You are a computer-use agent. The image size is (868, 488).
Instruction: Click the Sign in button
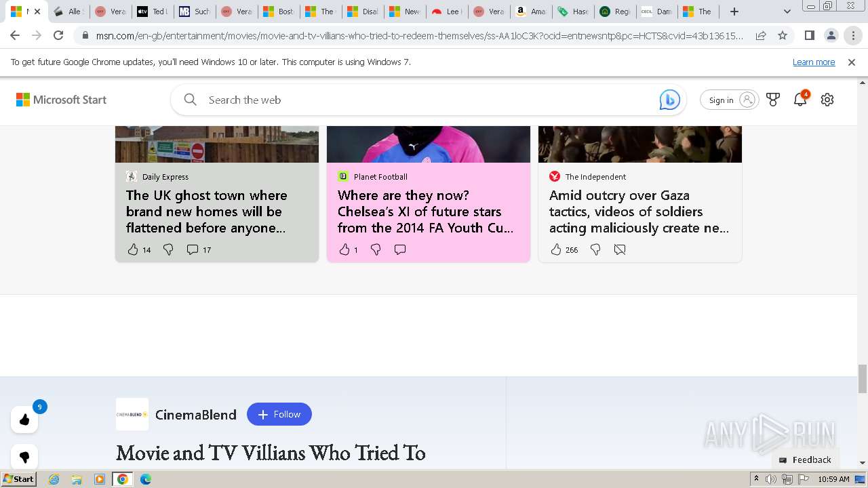click(x=729, y=100)
